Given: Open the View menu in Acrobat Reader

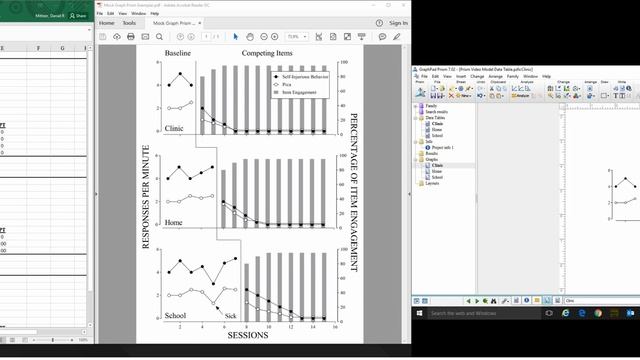Looking at the screenshot, I should 122,13.
